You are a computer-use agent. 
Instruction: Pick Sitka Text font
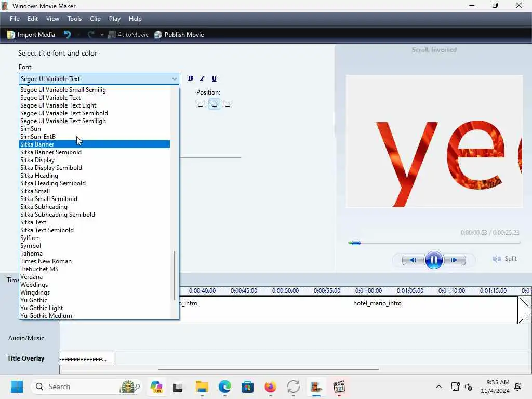click(95, 222)
